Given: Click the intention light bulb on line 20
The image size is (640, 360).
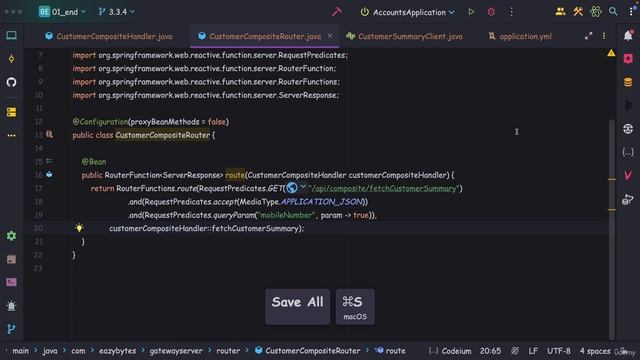Looking at the screenshot, I should click(79, 228).
